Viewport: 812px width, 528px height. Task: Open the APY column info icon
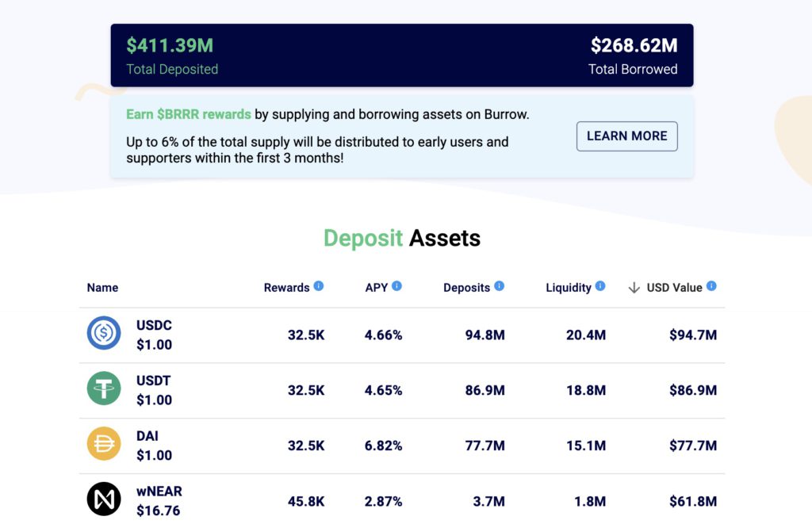[396, 285]
